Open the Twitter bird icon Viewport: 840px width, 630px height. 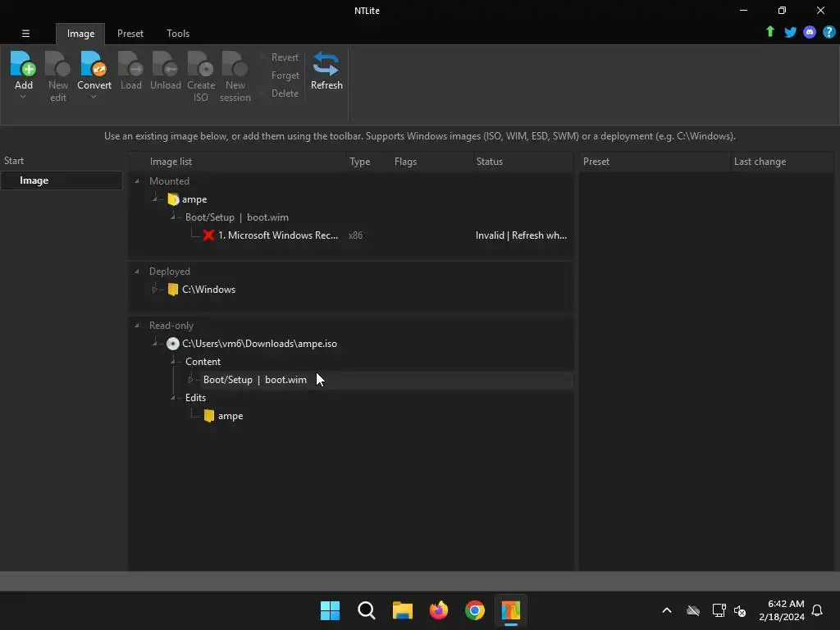click(790, 32)
